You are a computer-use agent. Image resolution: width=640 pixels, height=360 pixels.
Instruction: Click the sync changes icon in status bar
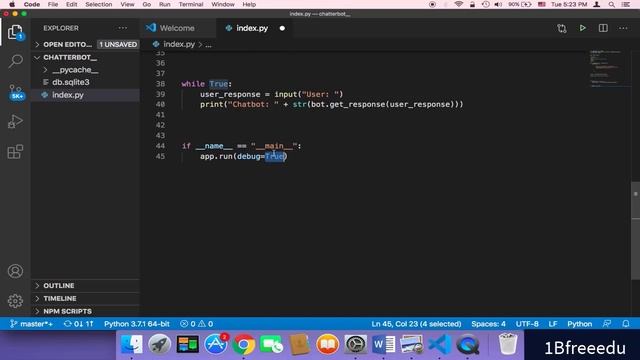click(78, 324)
